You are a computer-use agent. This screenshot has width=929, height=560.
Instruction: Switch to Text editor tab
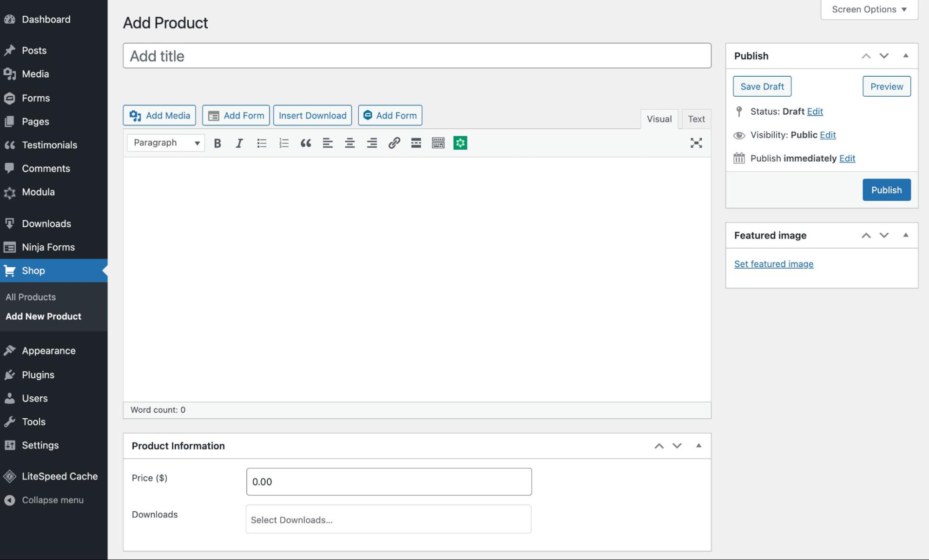(696, 118)
